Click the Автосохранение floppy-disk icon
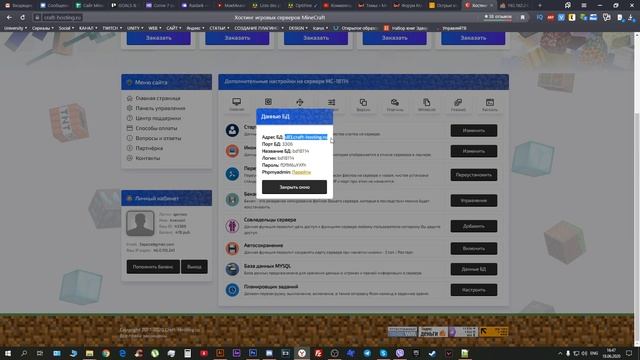 point(232,249)
